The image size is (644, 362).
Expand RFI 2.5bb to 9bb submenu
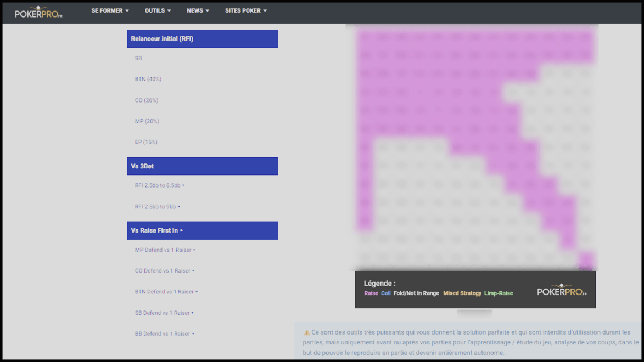[157, 207]
